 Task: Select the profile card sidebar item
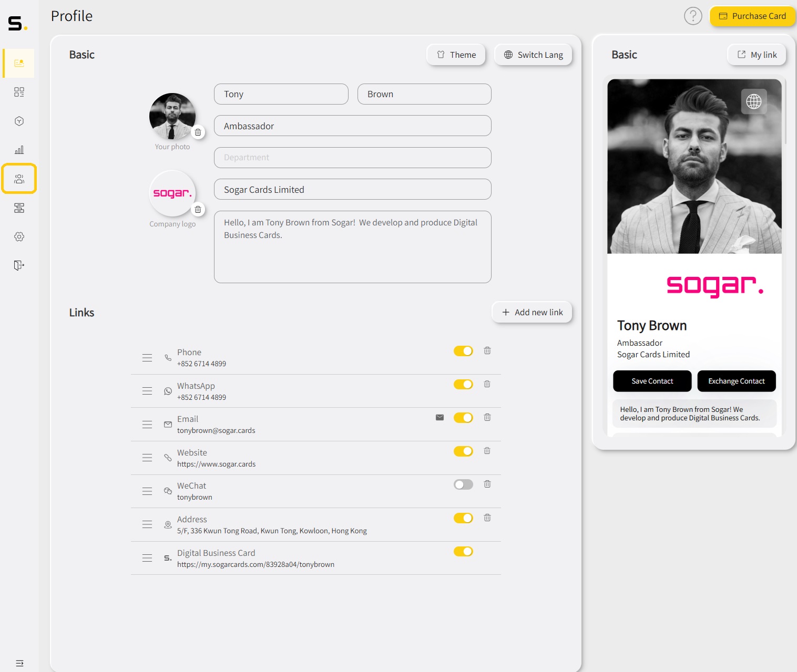click(19, 64)
